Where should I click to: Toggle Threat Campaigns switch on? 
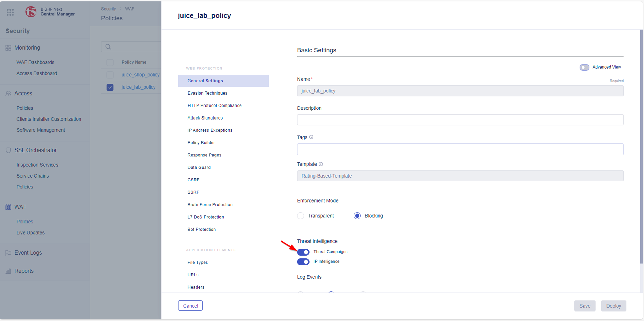click(x=303, y=252)
